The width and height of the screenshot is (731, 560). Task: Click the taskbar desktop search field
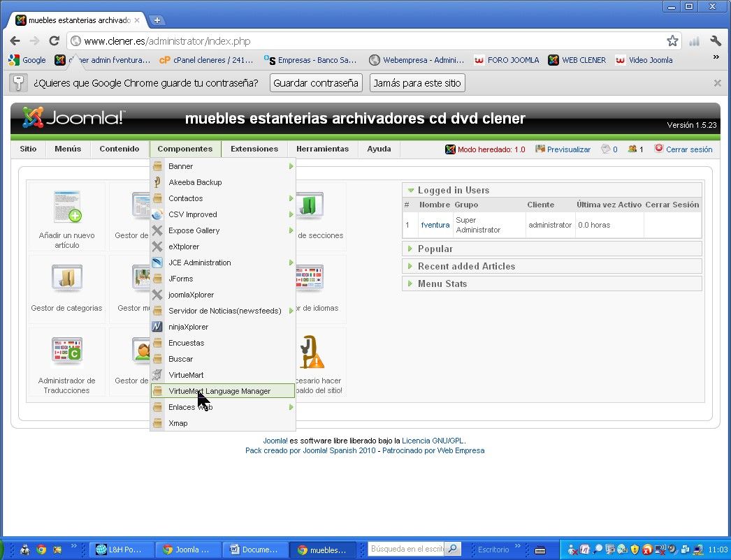(407, 550)
